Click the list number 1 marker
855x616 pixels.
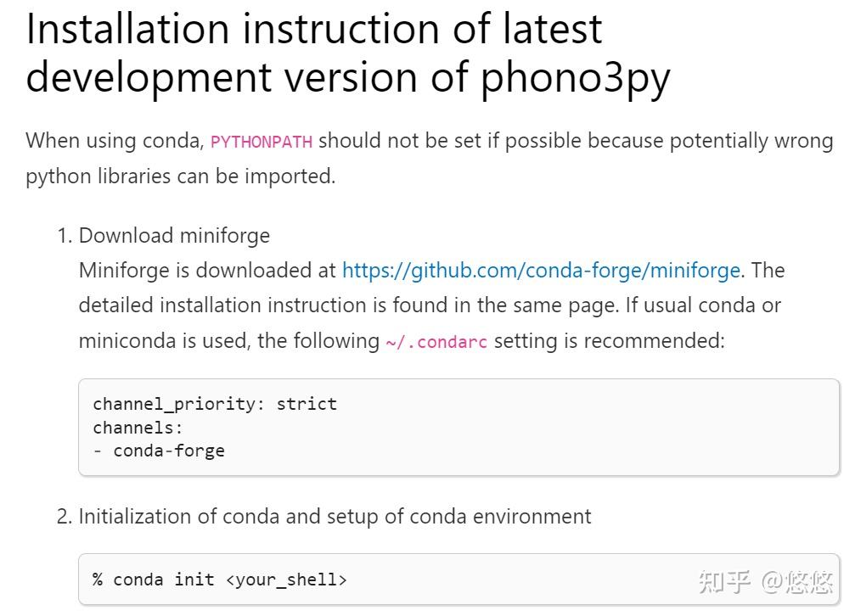click(65, 235)
